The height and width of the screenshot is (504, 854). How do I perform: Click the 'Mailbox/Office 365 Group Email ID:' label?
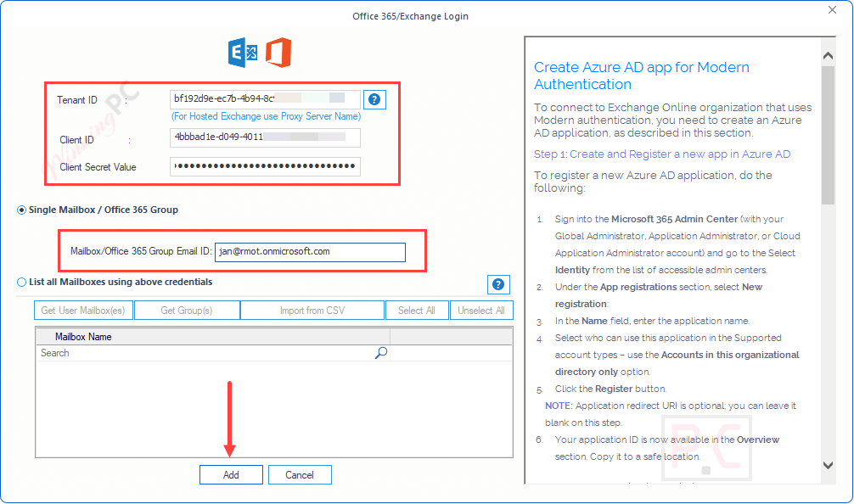(x=141, y=251)
